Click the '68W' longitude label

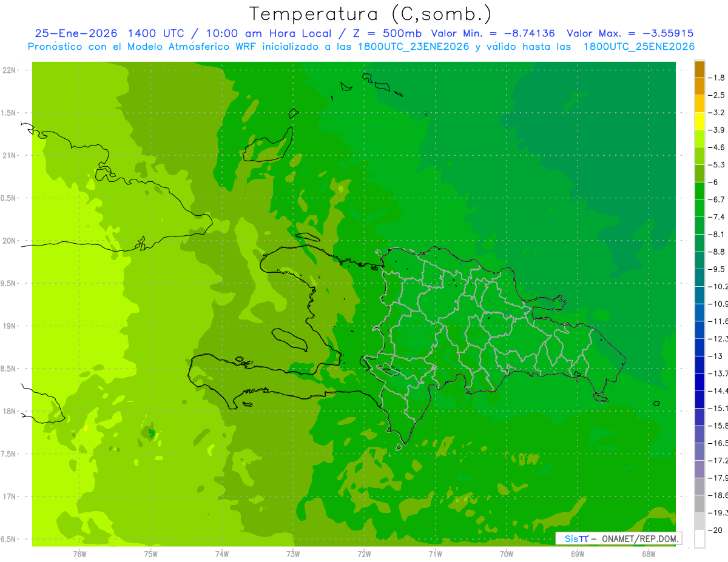pyautogui.click(x=649, y=554)
